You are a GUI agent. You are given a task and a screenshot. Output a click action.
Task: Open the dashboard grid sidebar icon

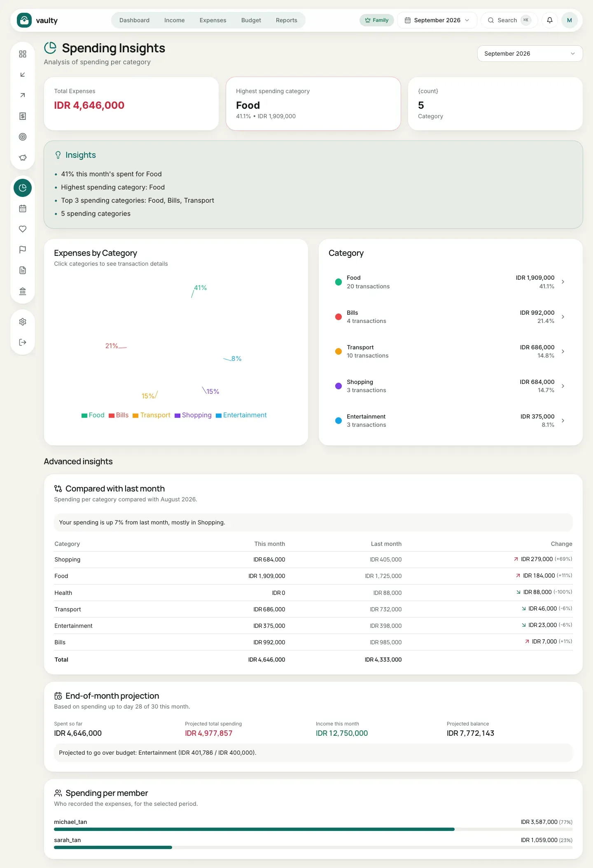tap(23, 54)
